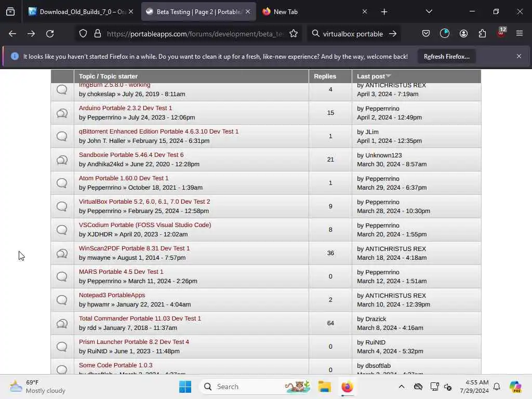Open the Firefox application menu
Screen dimensions: 532x399
click(x=520, y=34)
